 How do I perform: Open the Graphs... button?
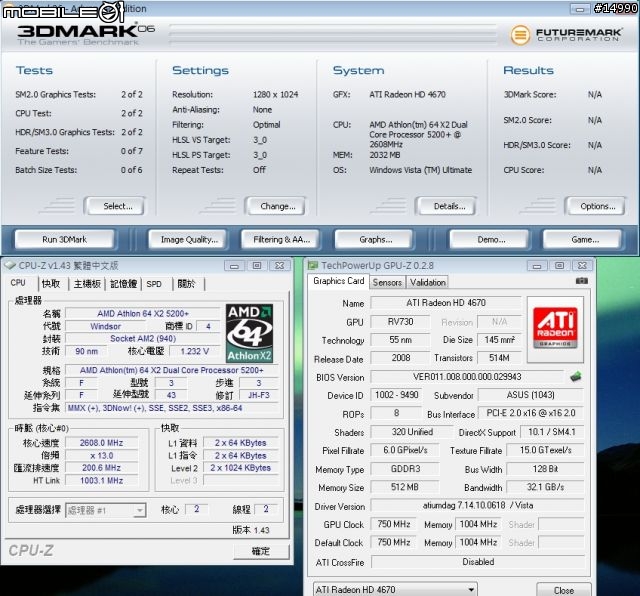(375, 239)
